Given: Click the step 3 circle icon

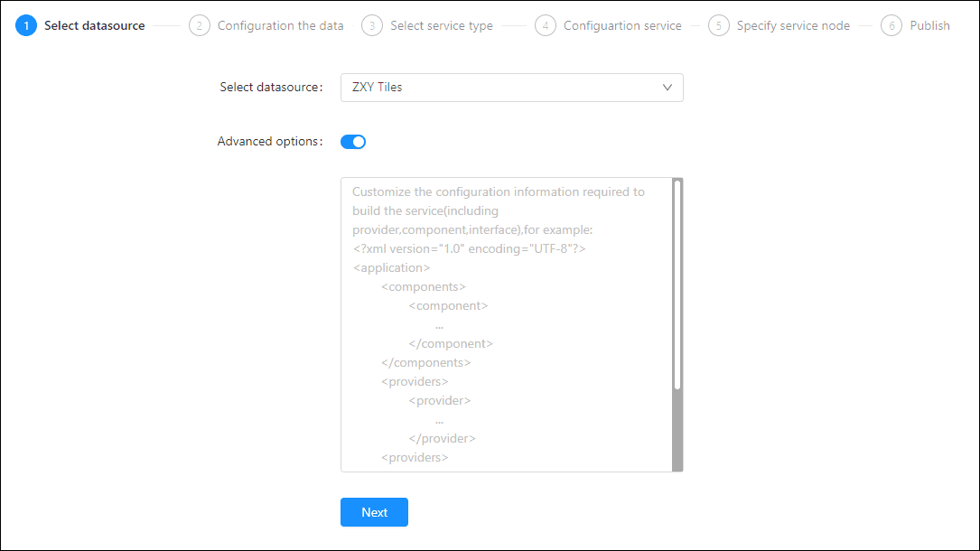Looking at the screenshot, I should click(x=372, y=25).
